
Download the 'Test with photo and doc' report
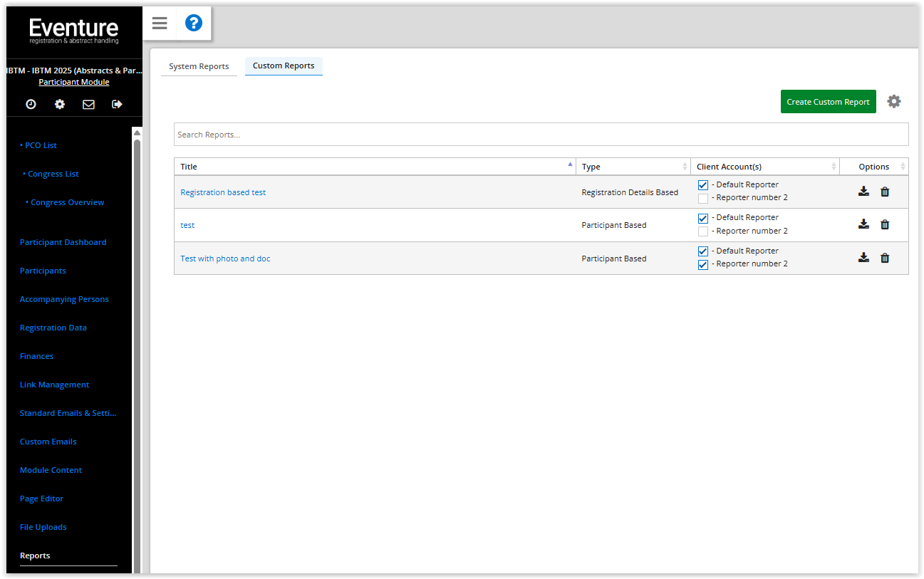click(863, 258)
